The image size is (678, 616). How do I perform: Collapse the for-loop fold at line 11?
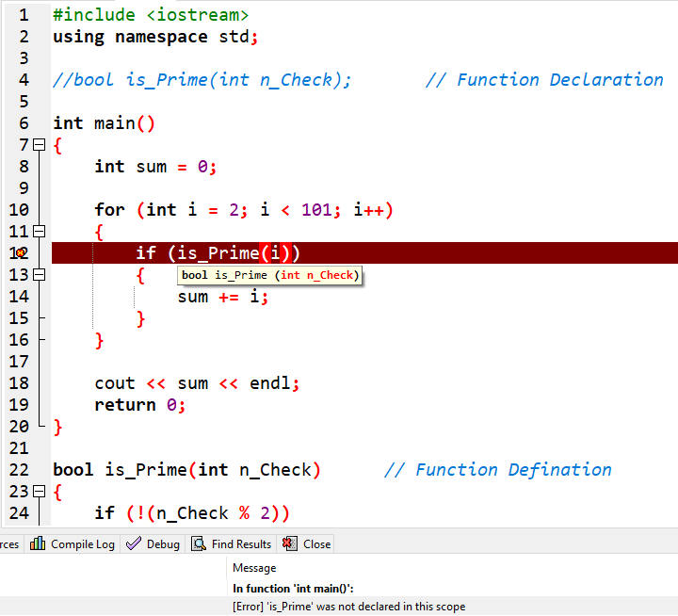point(40,232)
